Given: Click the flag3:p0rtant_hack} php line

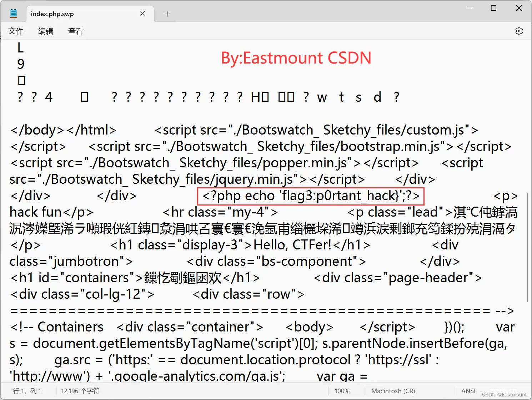Looking at the screenshot, I should [311, 196].
